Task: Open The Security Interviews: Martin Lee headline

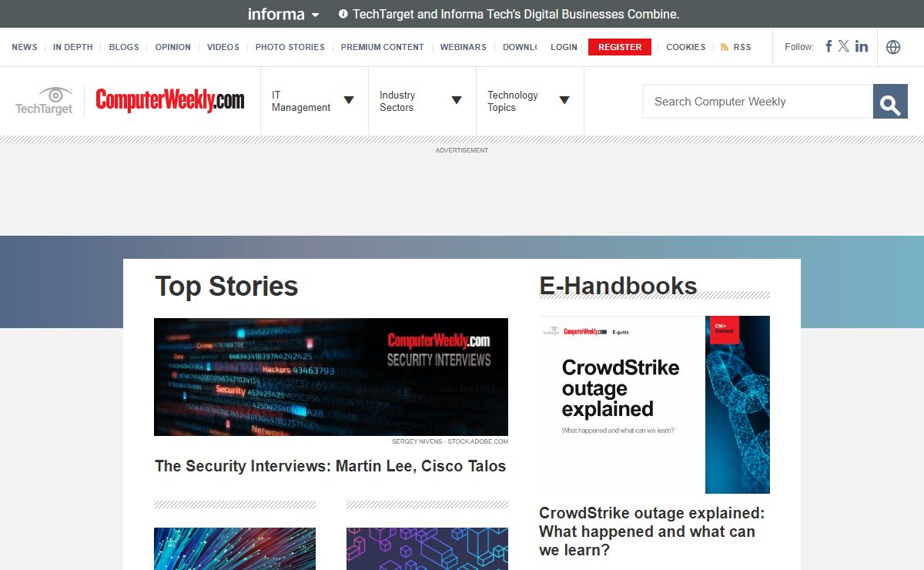Action: [330, 466]
